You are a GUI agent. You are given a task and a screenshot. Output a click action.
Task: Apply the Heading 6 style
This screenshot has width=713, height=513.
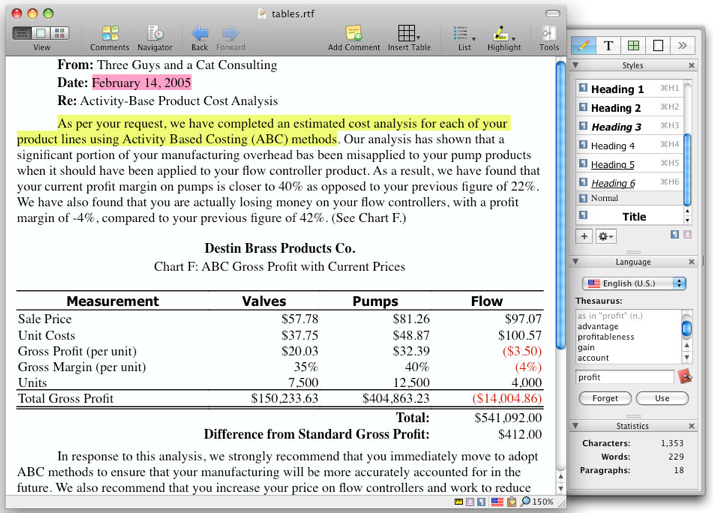[x=629, y=183]
